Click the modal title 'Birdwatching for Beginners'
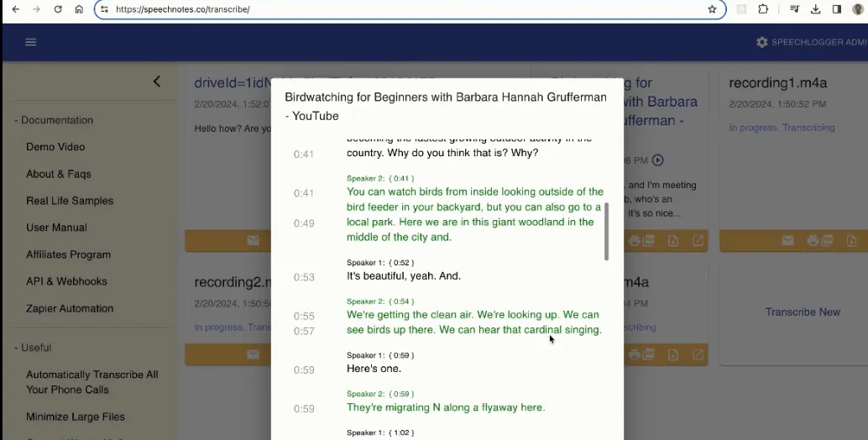The image size is (868, 440). tap(446, 107)
